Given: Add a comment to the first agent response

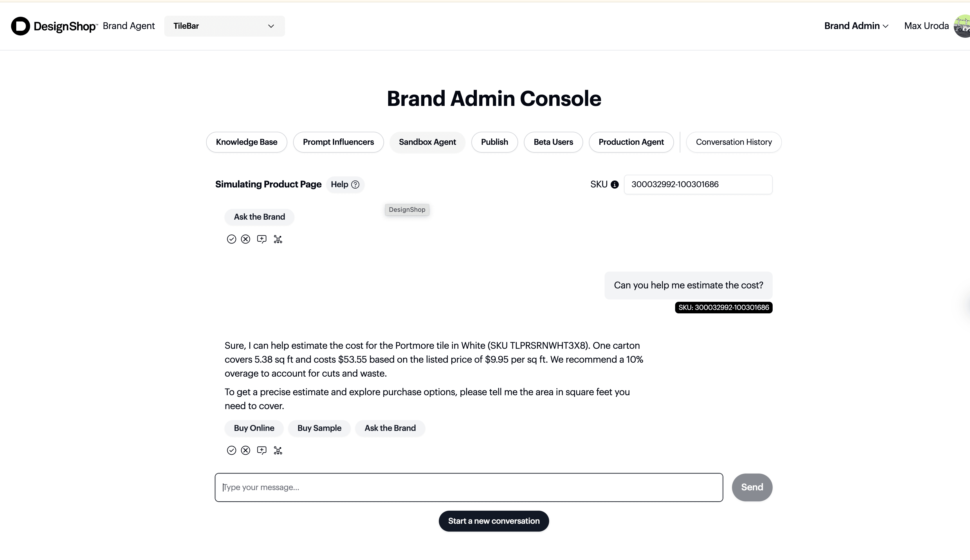Looking at the screenshot, I should (x=262, y=239).
